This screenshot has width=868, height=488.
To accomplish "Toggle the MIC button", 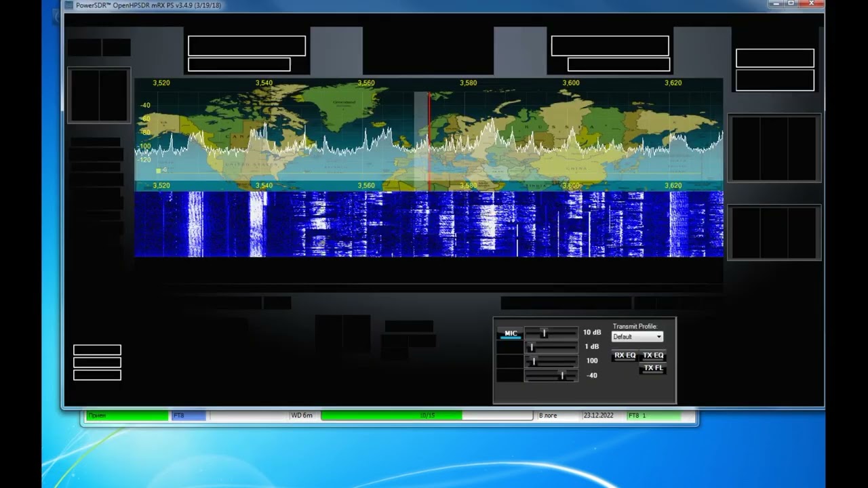I will click(x=511, y=333).
